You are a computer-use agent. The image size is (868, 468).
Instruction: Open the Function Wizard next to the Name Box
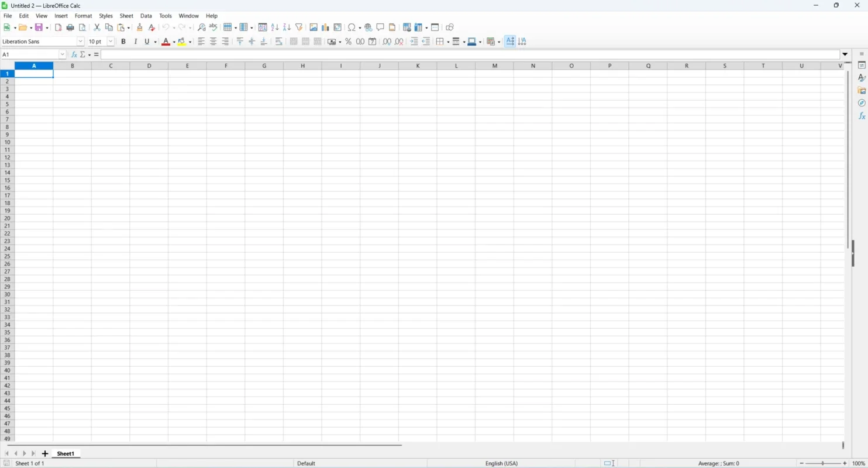point(74,54)
